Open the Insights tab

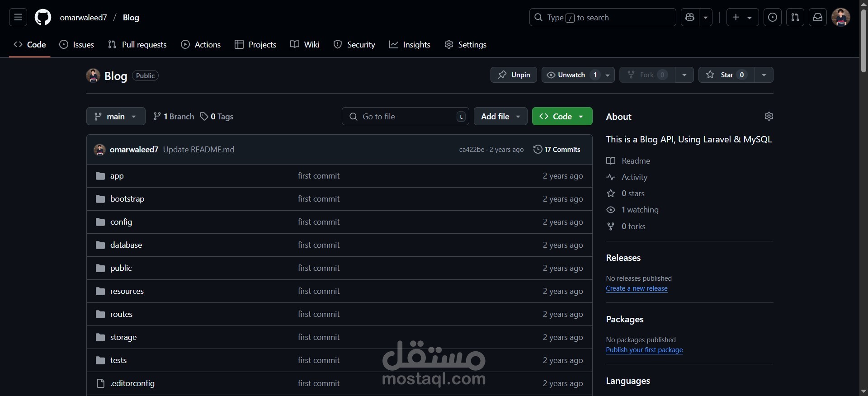[410, 44]
